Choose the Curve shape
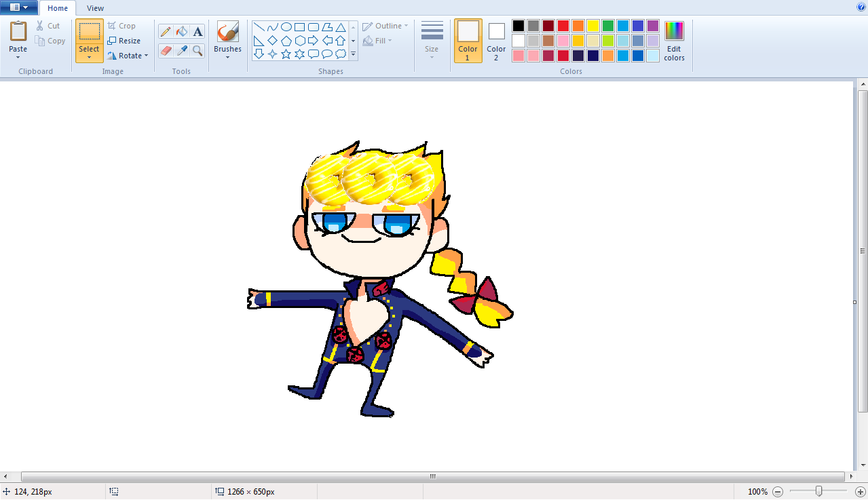The width and height of the screenshot is (868, 500). click(273, 27)
